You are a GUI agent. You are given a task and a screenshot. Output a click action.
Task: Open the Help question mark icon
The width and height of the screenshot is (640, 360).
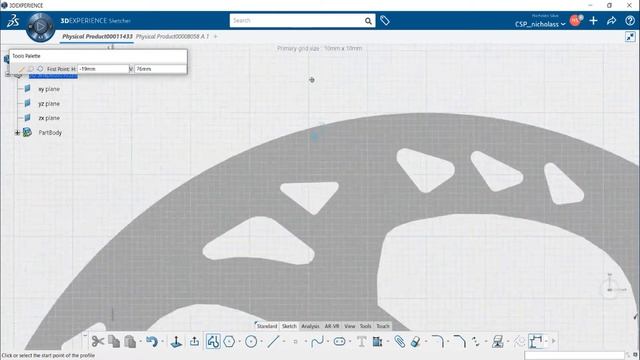[630, 20]
